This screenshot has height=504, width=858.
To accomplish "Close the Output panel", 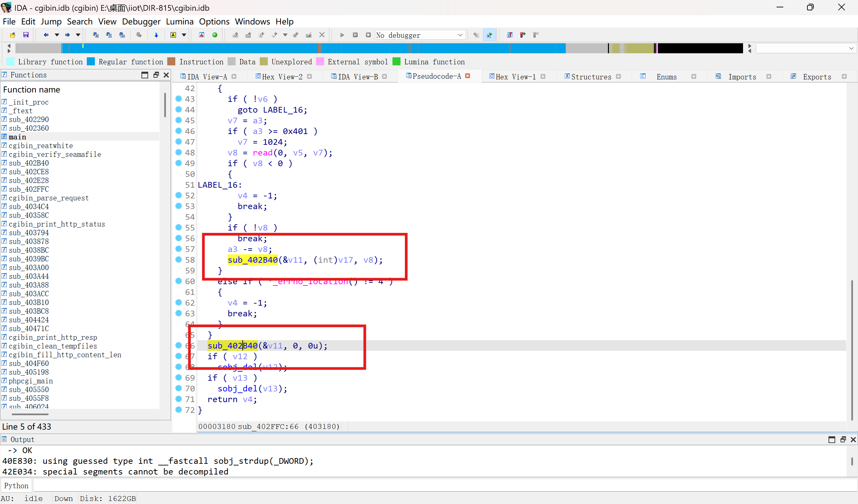I will (x=853, y=439).
